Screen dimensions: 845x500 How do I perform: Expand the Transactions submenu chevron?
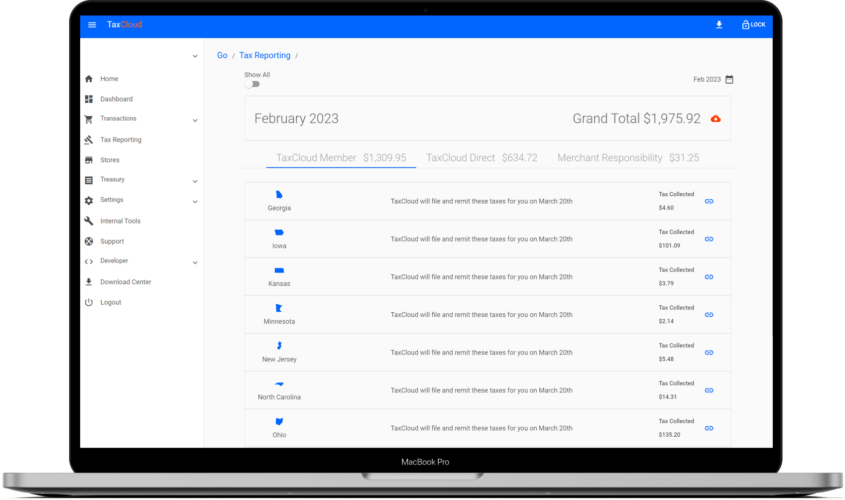point(195,120)
